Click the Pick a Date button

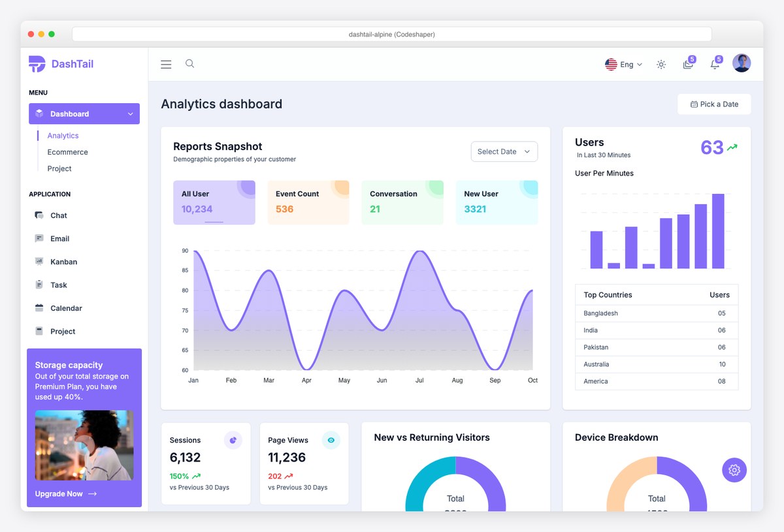(x=714, y=104)
